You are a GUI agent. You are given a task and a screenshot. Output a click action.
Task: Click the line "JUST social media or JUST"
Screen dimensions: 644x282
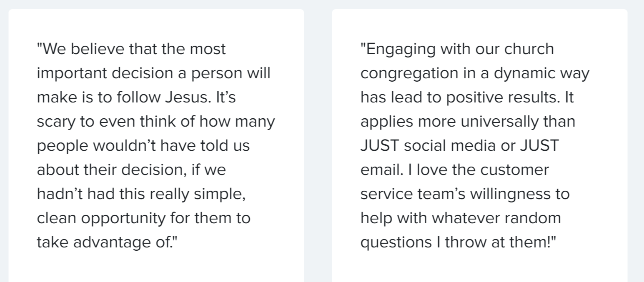click(x=459, y=146)
